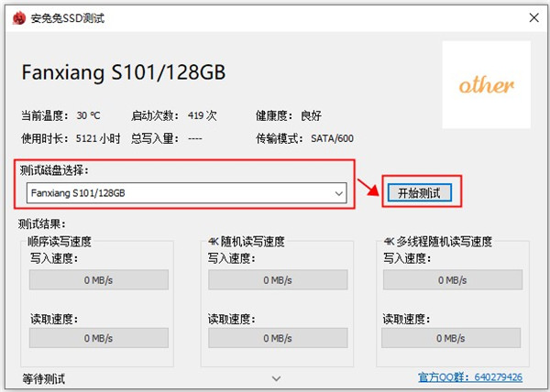The image size is (550, 392).
Task: Click 4K 随机读写速度 read speed bar
Action: pos(278,338)
